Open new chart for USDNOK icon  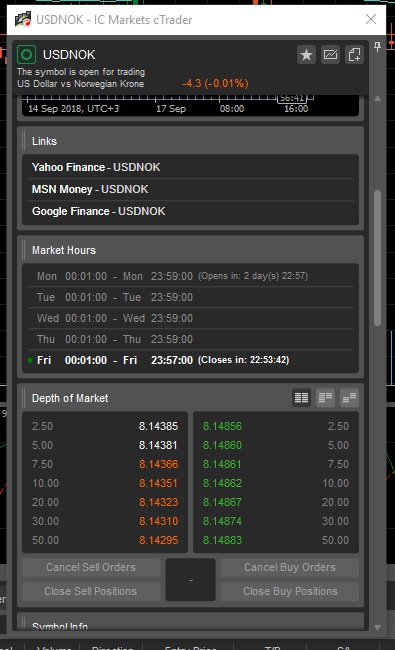tap(330, 55)
